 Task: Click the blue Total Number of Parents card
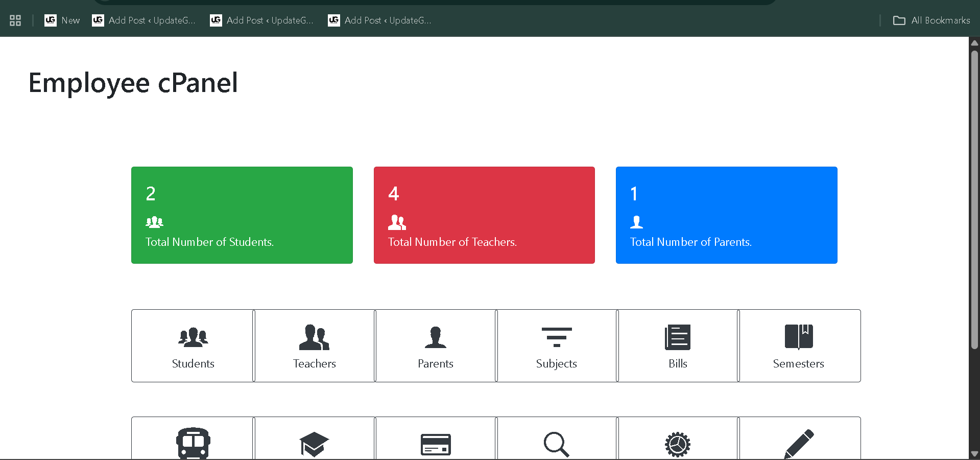point(726,215)
